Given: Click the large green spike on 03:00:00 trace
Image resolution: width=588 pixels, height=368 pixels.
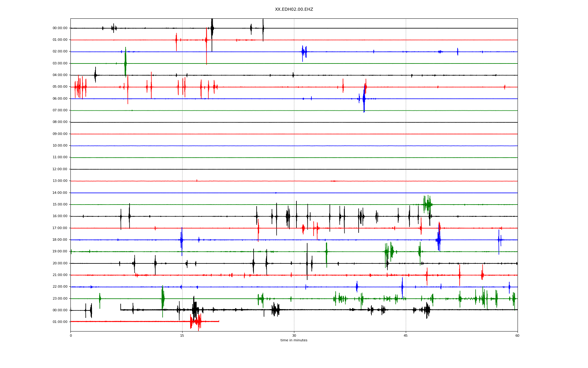Looking at the screenshot, I should pos(125,63).
